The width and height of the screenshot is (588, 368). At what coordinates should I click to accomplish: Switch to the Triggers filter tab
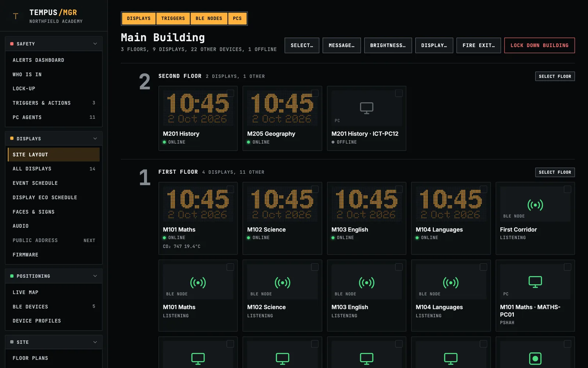[x=173, y=18]
